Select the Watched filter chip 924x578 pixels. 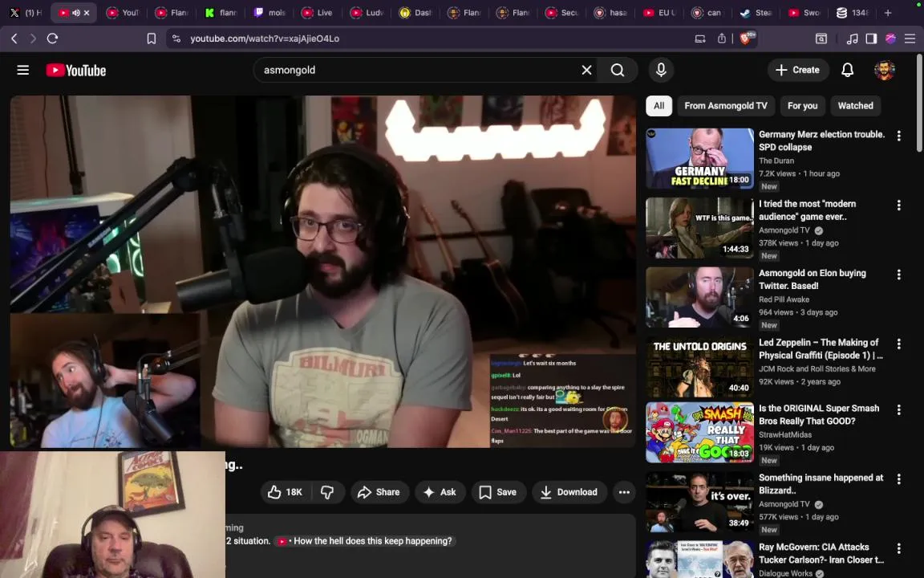coord(856,106)
